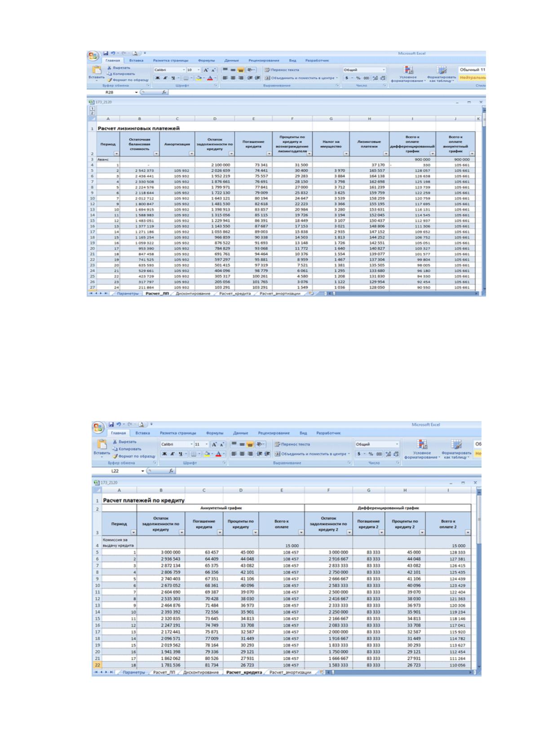The width and height of the screenshot is (535, 756).
Task: Click Формат по образцу brush in credit payments window
Action: [x=115, y=456]
